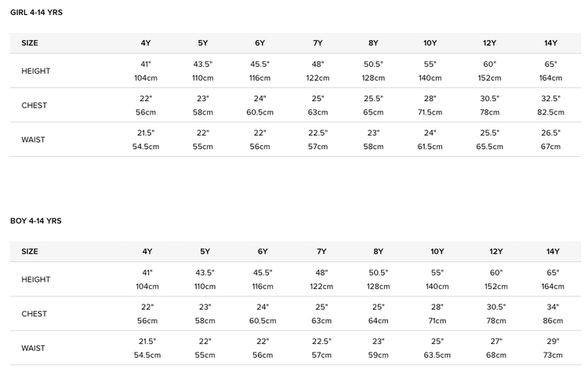This screenshot has width=588, height=372.
Task: Select the SIZE header in boy table
Action: tap(30, 251)
